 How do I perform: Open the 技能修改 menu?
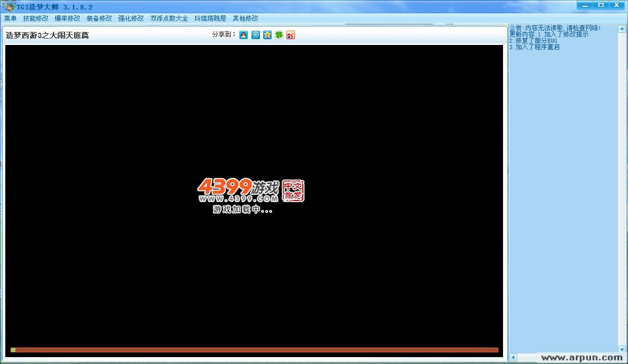pyautogui.click(x=35, y=19)
